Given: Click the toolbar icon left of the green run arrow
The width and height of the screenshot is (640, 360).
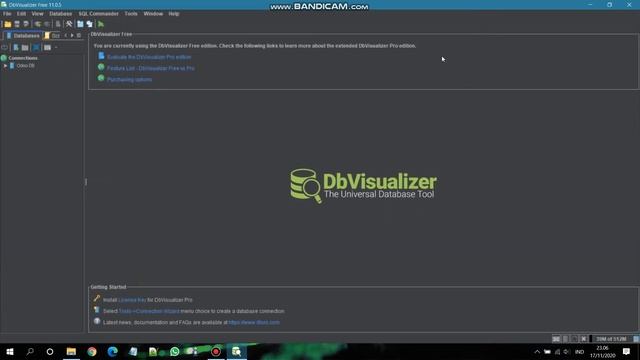Looking at the screenshot, I should (90, 24).
